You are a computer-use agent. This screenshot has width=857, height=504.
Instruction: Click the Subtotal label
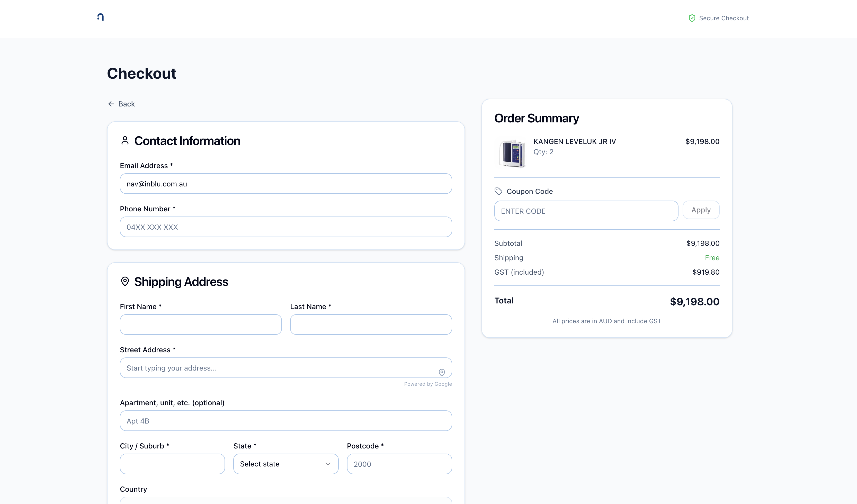[508, 243]
